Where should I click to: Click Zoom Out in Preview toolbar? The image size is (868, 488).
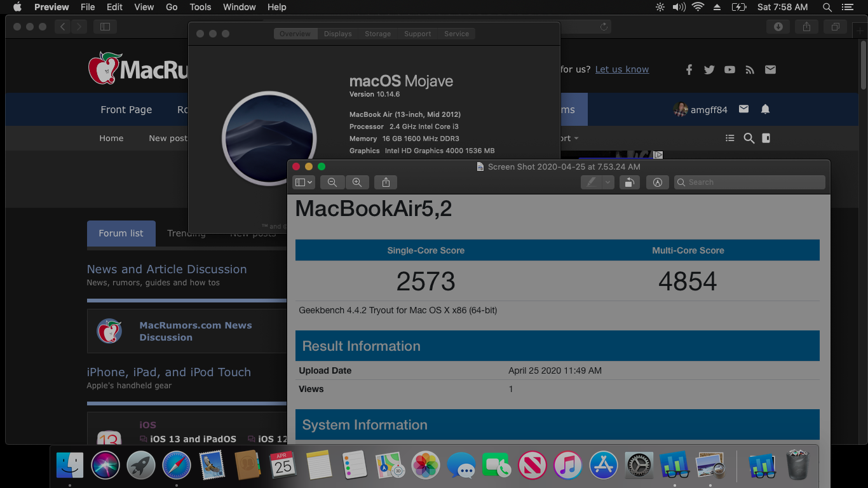332,182
